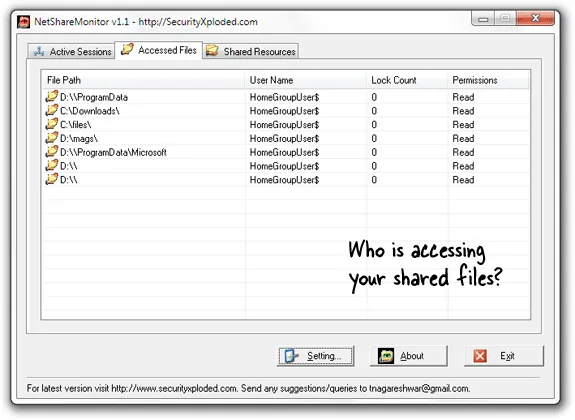Click the red X Exit icon
This screenshot has width=575, height=420.
click(x=480, y=356)
